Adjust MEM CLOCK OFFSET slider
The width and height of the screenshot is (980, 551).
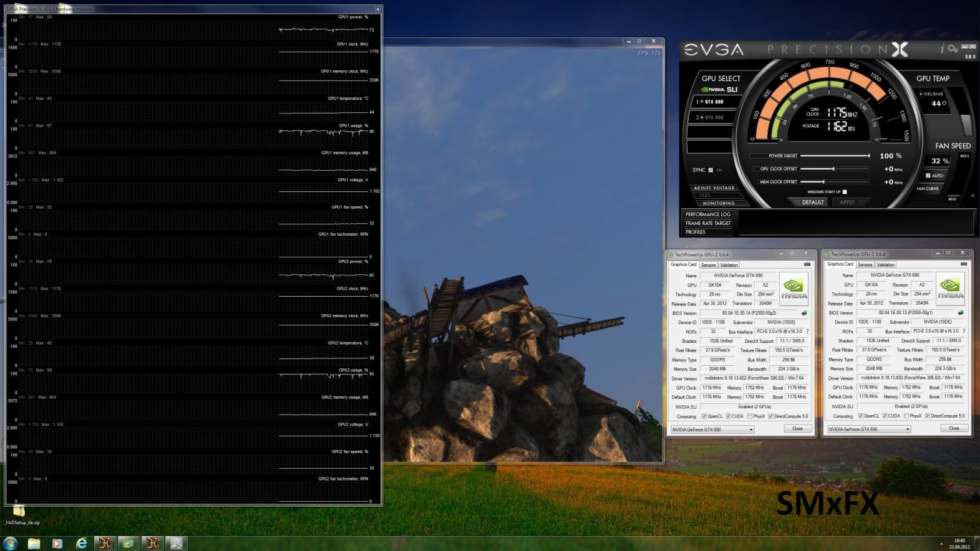pos(835,182)
